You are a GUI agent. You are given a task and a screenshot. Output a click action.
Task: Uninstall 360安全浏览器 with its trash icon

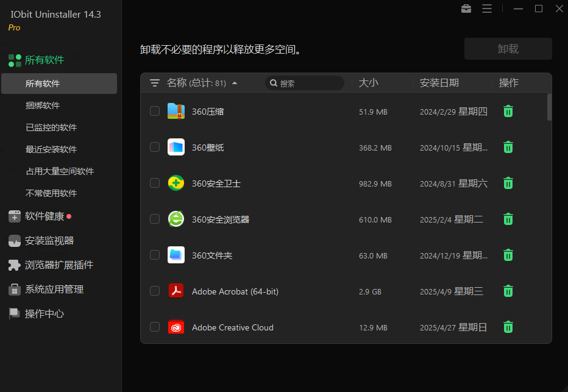pyautogui.click(x=508, y=219)
